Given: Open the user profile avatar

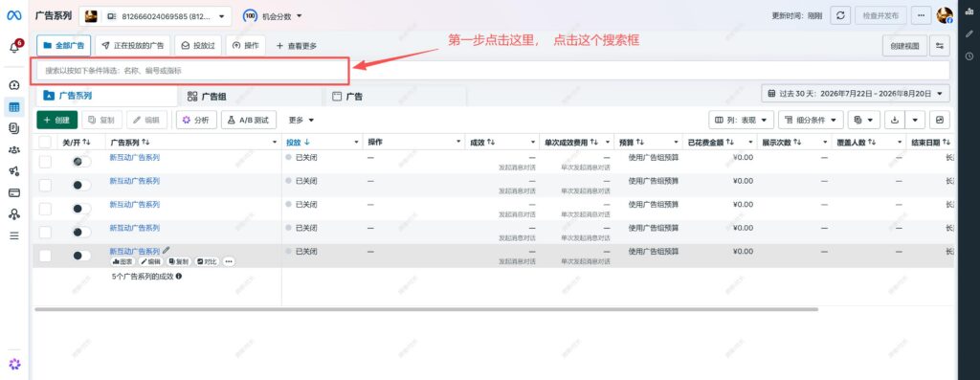Looking at the screenshot, I should [945, 15].
